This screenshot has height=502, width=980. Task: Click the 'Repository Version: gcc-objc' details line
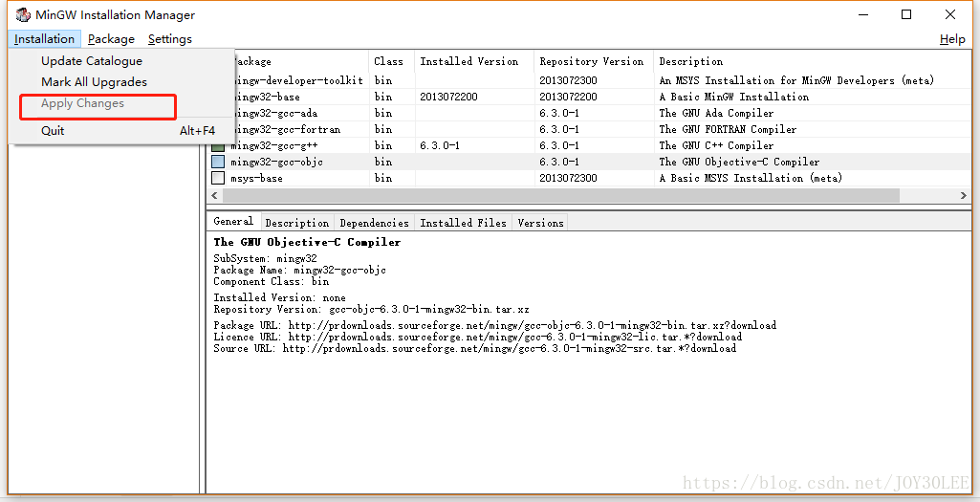coord(371,310)
